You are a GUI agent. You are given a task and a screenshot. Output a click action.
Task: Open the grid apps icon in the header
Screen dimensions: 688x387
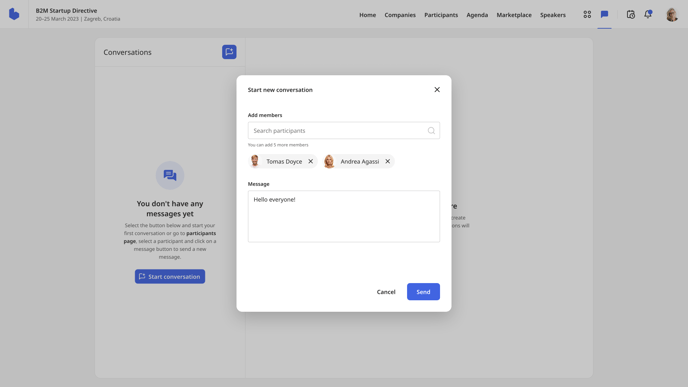587,14
